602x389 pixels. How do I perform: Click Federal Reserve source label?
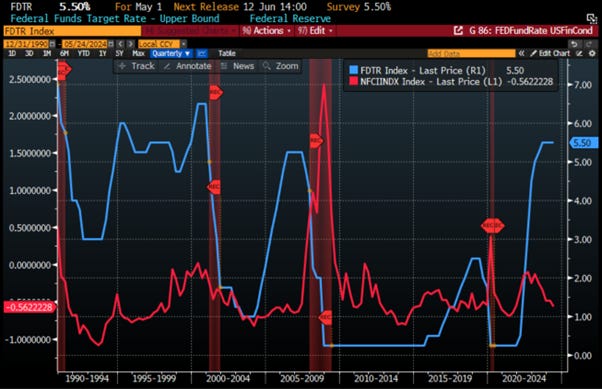pos(290,18)
